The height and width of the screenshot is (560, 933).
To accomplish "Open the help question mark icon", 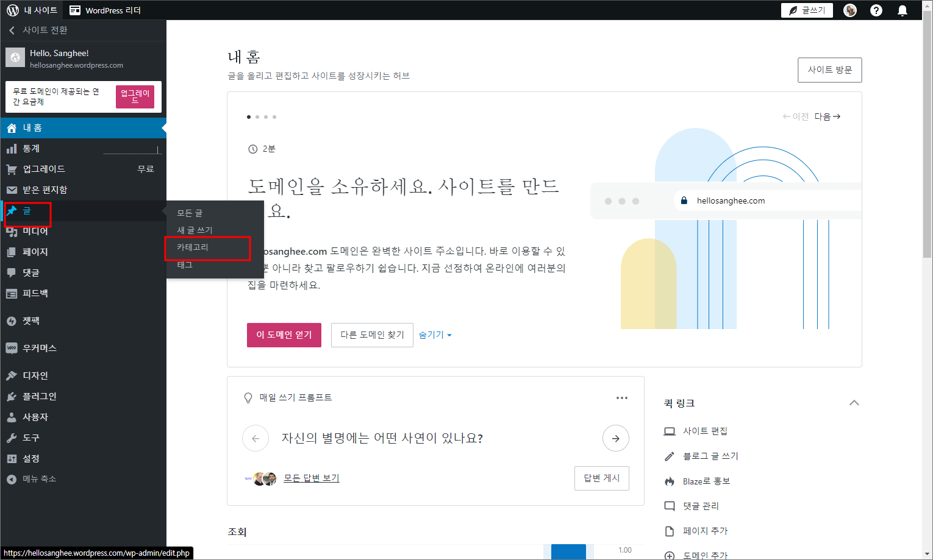I will (876, 10).
